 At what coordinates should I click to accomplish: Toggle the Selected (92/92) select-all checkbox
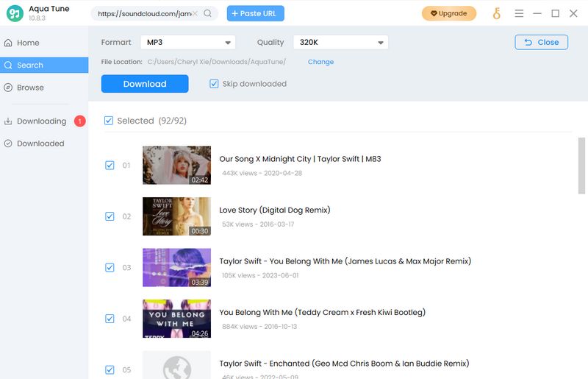[x=109, y=121]
